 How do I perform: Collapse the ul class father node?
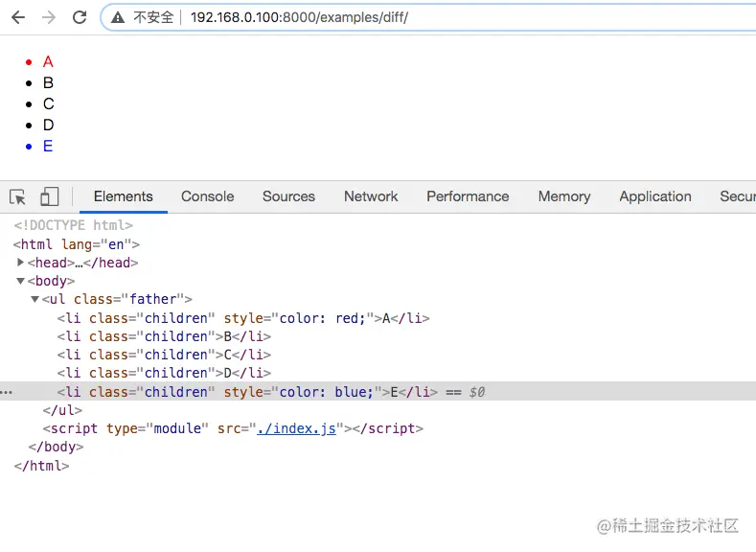(34, 299)
